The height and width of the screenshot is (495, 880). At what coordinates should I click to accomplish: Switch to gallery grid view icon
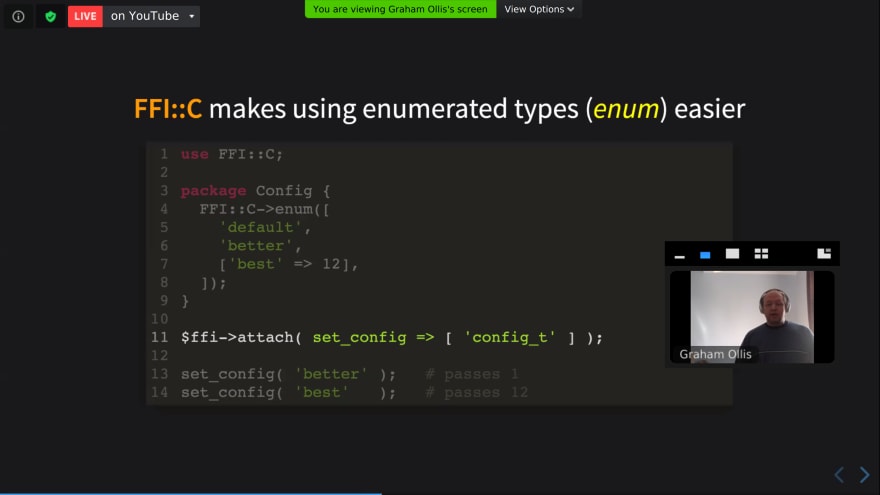pos(761,254)
